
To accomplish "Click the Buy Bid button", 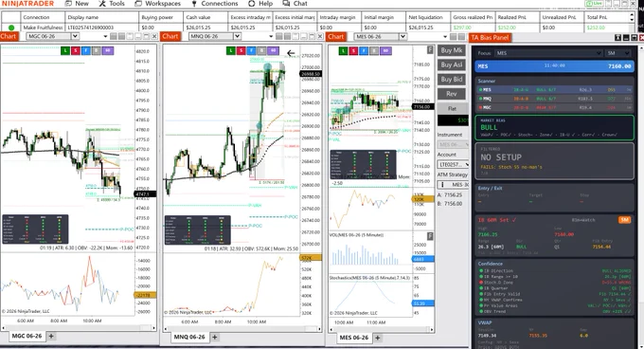I will (452, 80).
